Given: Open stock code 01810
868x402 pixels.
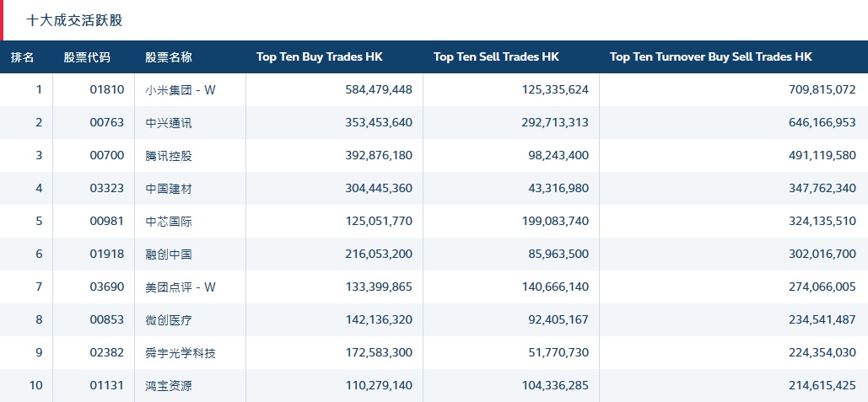Looking at the screenshot, I should click(x=106, y=90).
